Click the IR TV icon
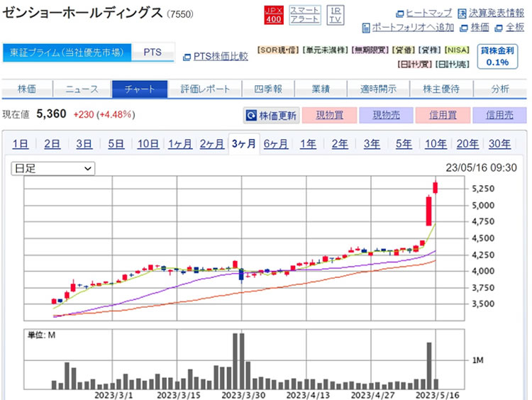 [x=335, y=14]
